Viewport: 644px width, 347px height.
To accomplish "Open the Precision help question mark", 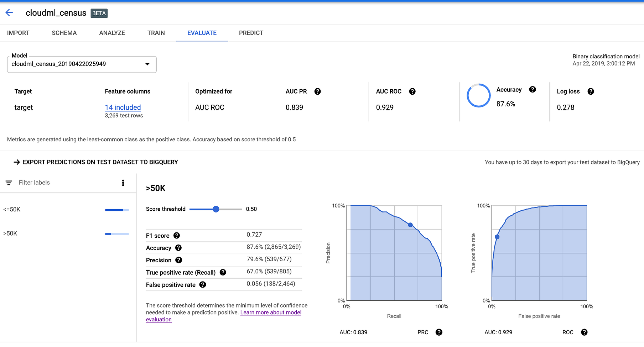I will pos(179,260).
